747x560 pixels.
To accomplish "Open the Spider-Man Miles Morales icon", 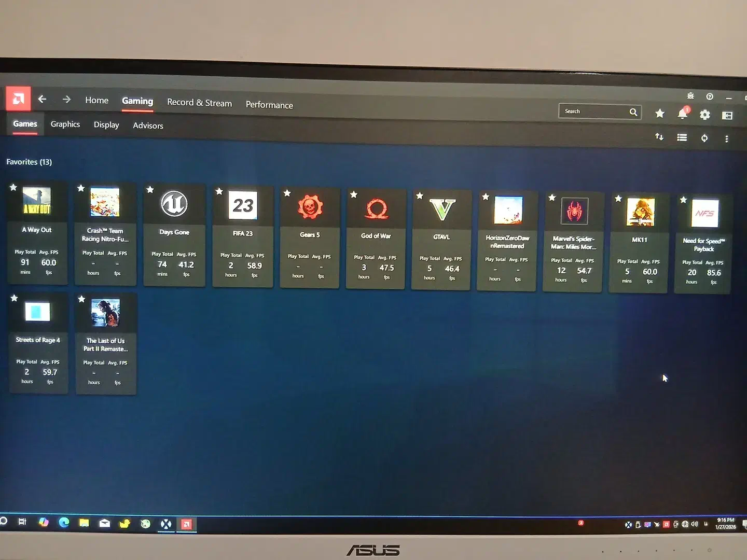I will coord(574,211).
